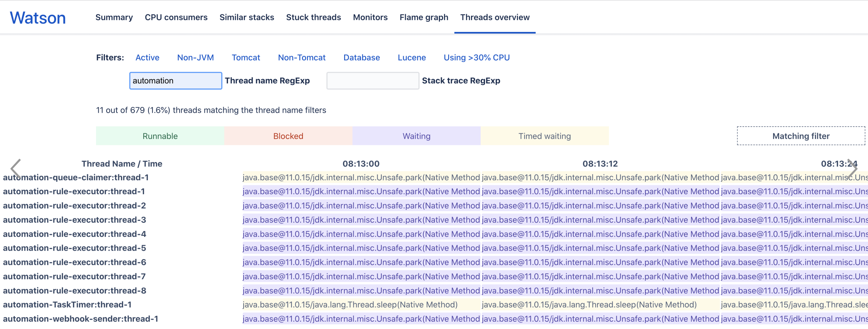Apply the Active filter

pyautogui.click(x=147, y=57)
